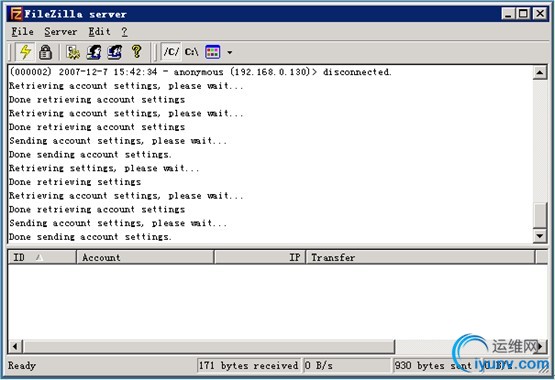This screenshot has width=555, height=380.
Task: Open the Edit menu
Action: click(x=99, y=31)
